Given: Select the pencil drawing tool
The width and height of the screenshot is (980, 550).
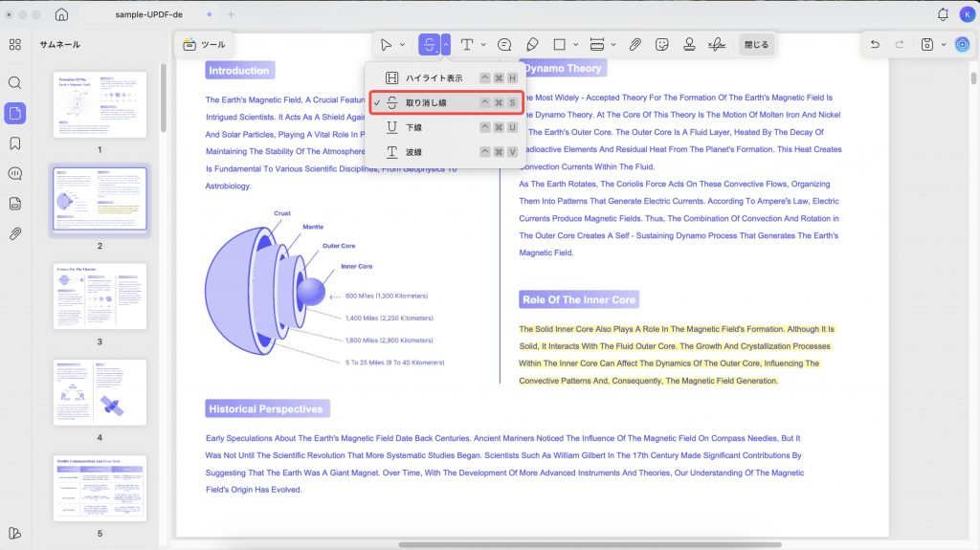Looking at the screenshot, I should point(532,44).
